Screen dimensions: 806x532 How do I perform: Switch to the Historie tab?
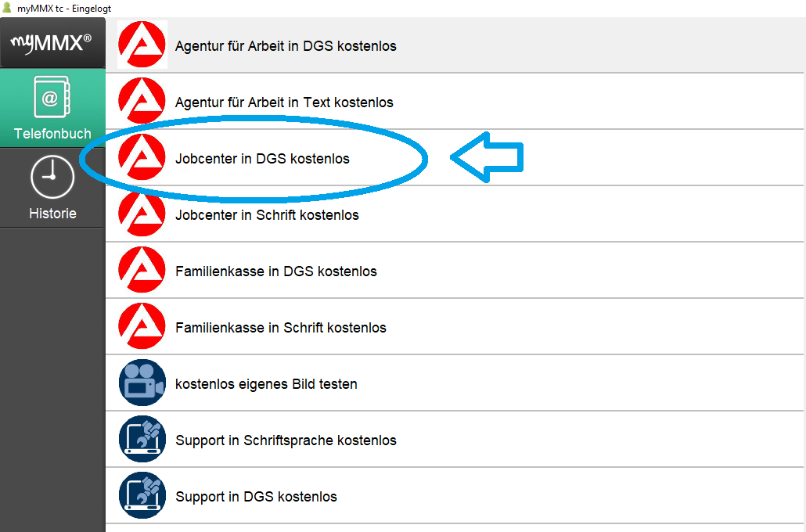tap(52, 188)
